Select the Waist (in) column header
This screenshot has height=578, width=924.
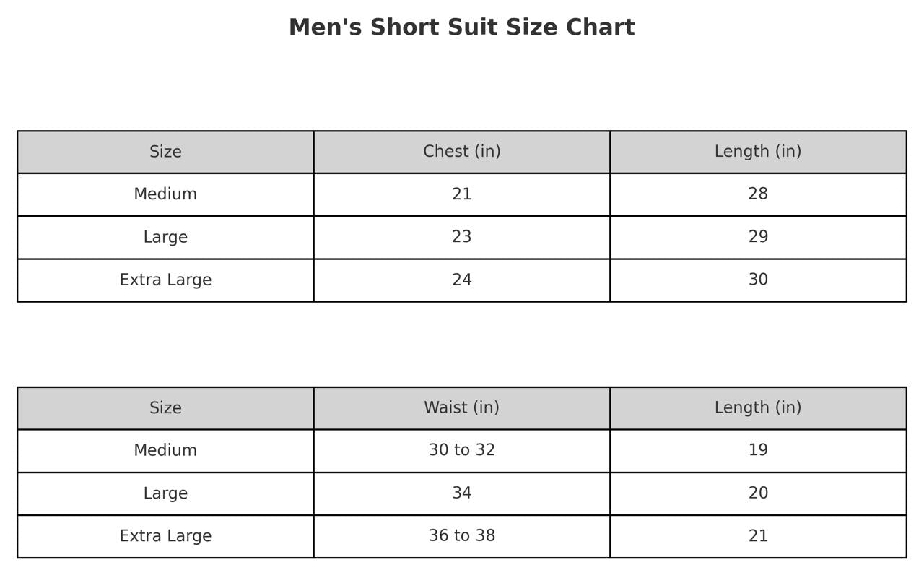(x=461, y=407)
